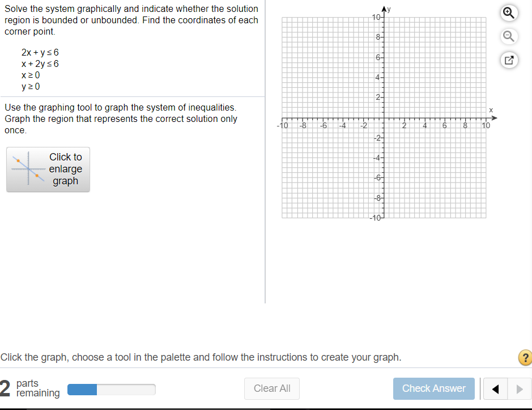
Task: Zoom out of the graph
Action: 508,36
